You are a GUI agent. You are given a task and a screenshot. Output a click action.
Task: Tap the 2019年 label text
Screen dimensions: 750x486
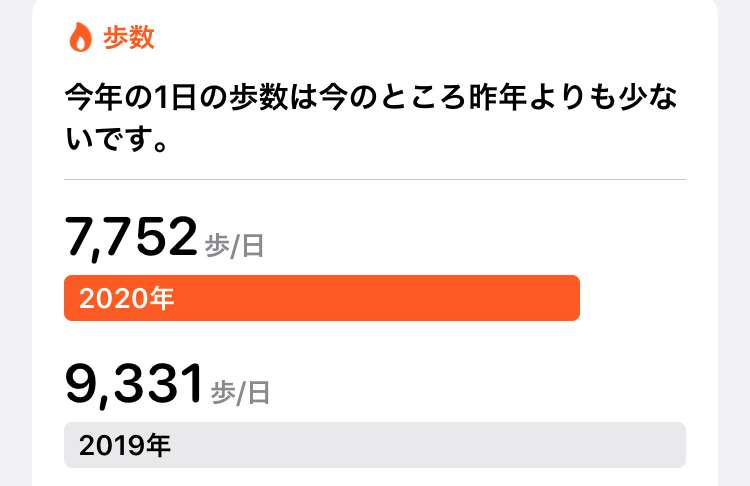tap(125, 445)
